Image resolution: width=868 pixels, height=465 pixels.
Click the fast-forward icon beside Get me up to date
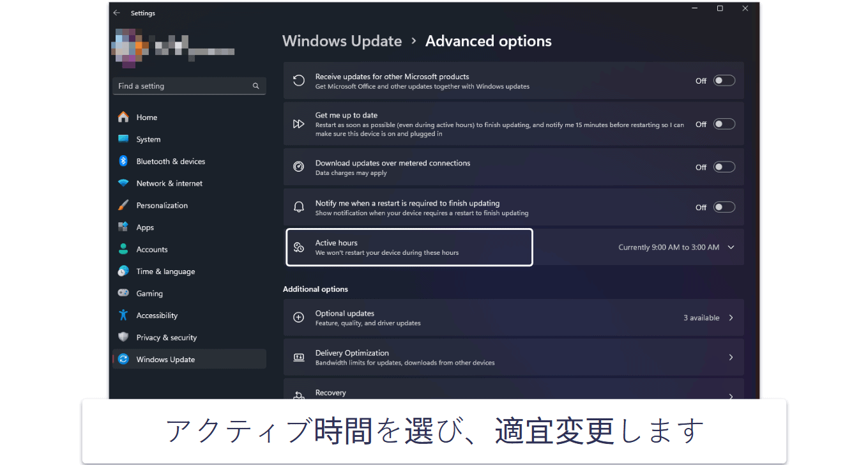pyautogui.click(x=298, y=124)
